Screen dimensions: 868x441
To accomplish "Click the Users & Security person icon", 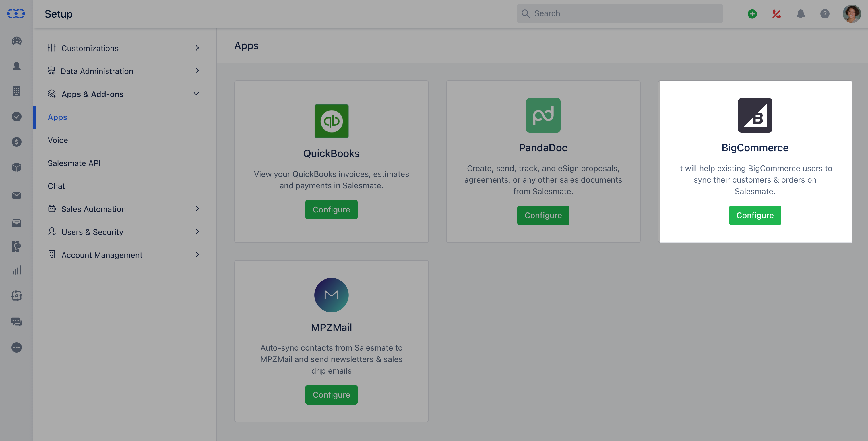I will click(52, 232).
